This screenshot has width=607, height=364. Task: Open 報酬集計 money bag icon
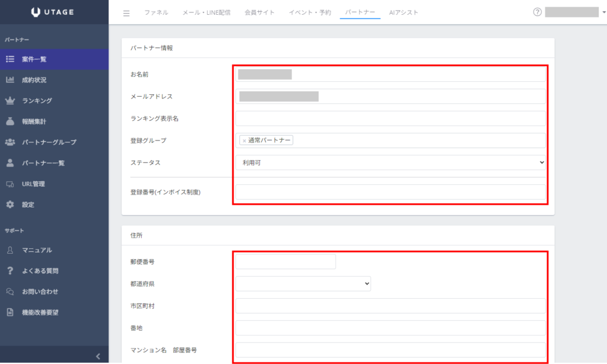(x=10, y=122)
